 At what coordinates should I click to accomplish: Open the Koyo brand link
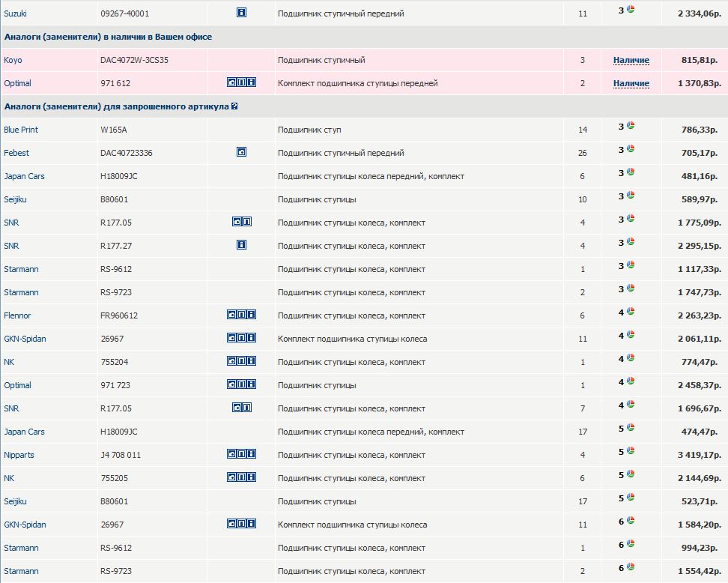[13, 60]
